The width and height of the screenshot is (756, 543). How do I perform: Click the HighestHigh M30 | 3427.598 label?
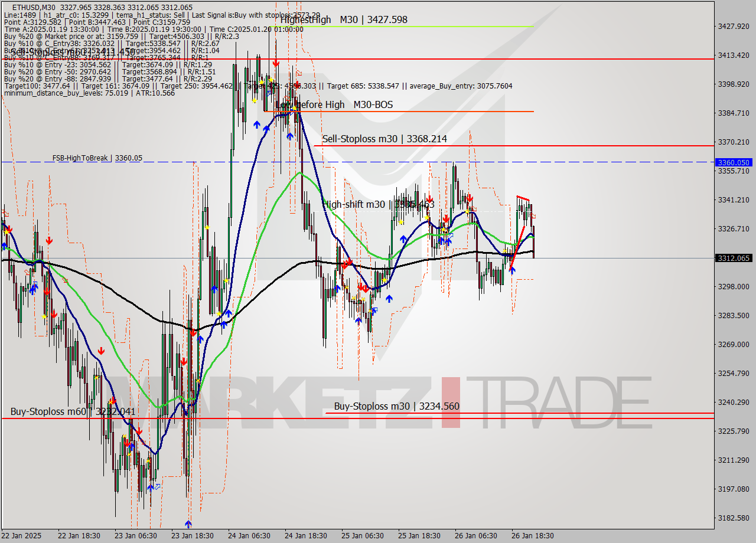[344, 19]
